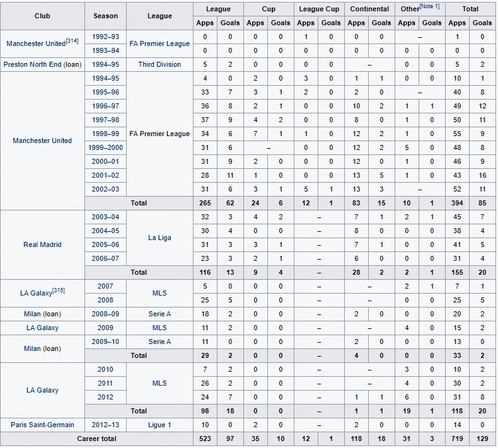Click the Career total row label
The image size is (498, 448).
96,439
